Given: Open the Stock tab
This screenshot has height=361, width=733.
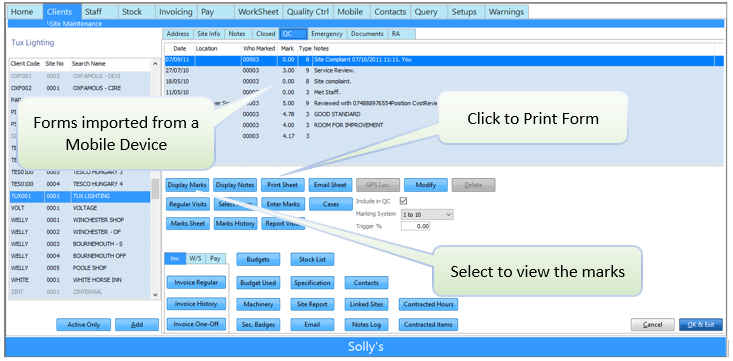Looking at the screenshot, I should 136,12.
